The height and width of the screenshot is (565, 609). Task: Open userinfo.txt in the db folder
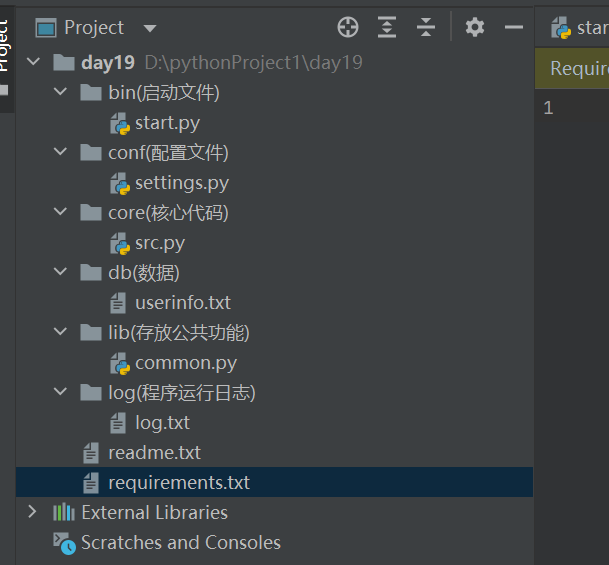[182, 303]
